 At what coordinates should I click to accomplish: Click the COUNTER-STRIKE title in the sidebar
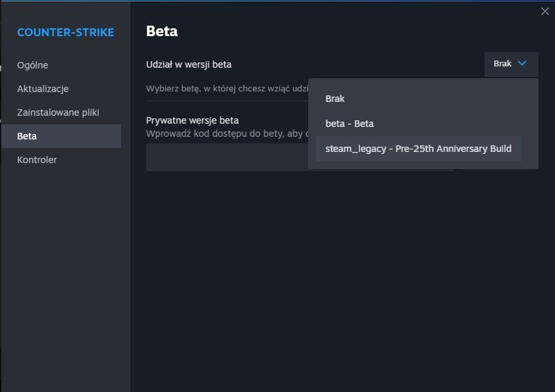(65, 32)
